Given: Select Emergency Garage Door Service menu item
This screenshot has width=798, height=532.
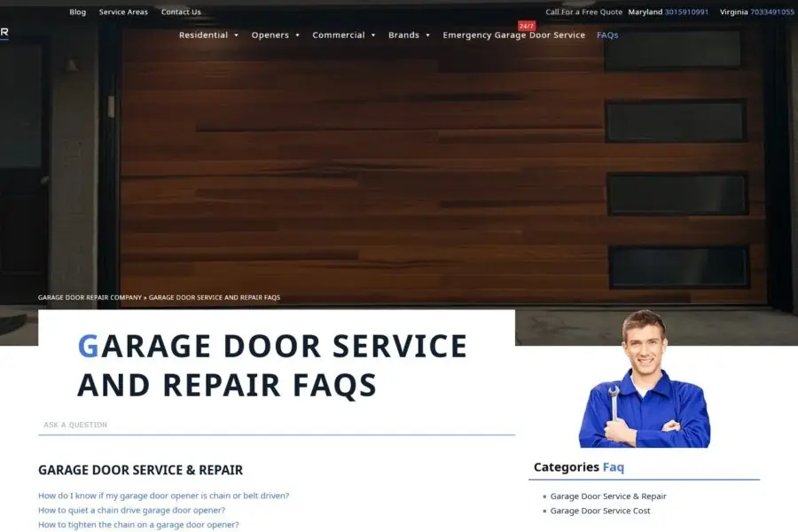Looking at the screenshot, I should click(513, 35).
